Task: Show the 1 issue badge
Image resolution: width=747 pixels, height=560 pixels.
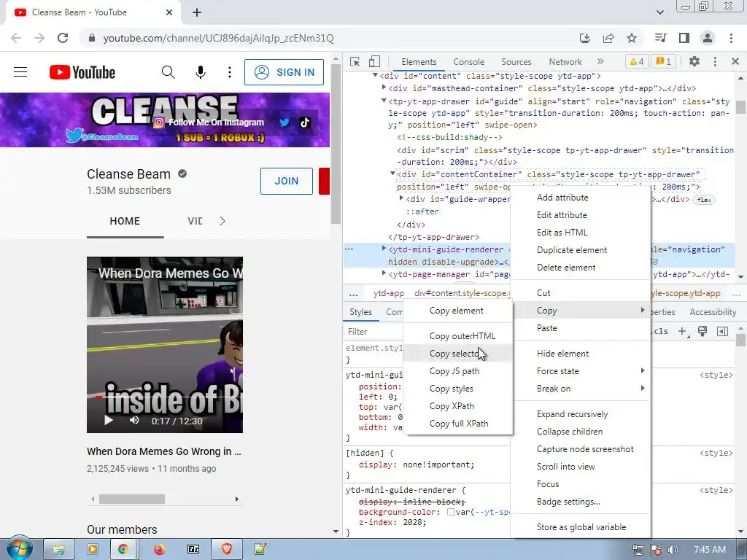Action: (664, 61)
